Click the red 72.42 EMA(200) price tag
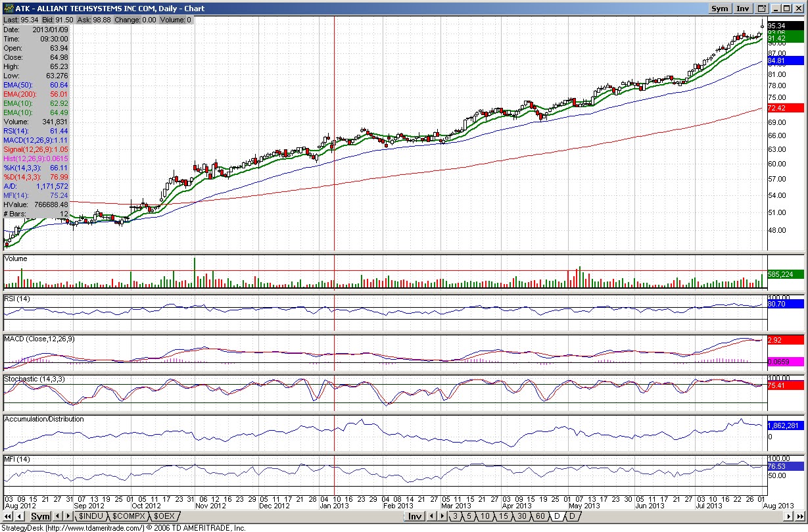 point(786,107)
